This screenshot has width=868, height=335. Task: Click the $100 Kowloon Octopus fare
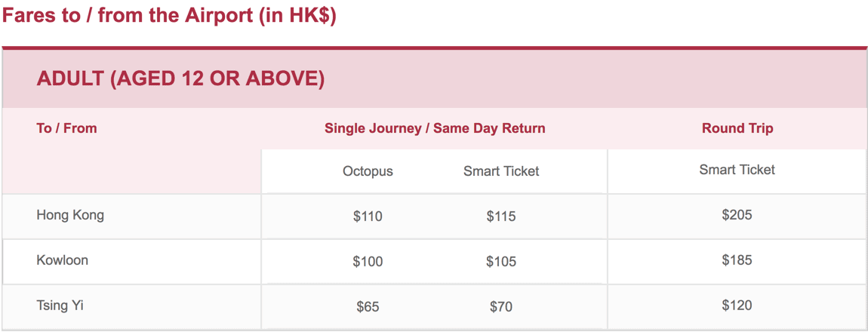pyautogui.click(x=368, y=261)
